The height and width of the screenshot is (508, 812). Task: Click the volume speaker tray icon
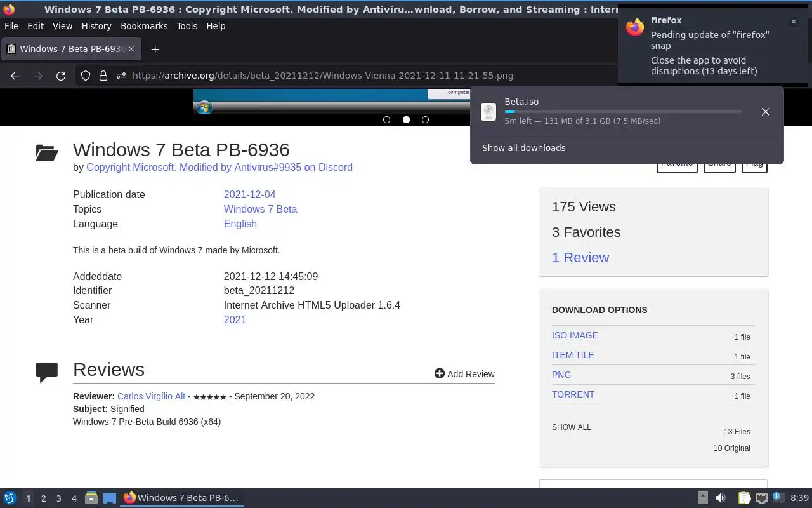(721, 498)
